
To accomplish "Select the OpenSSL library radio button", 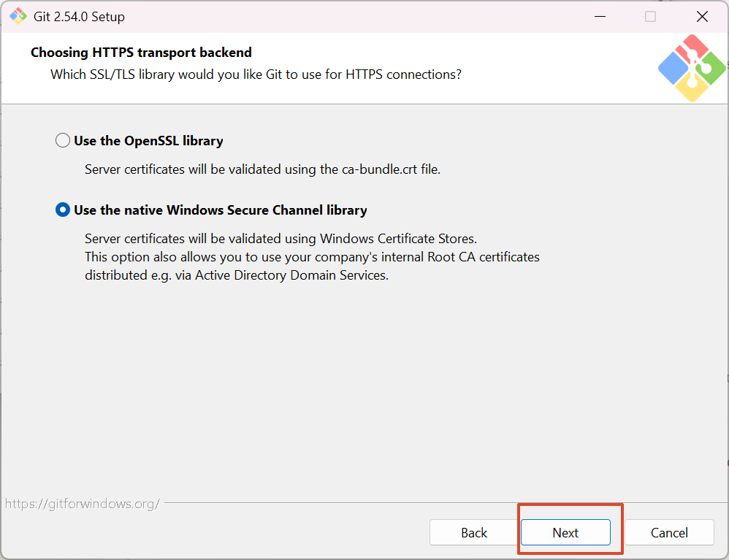I will coord(63,141).
